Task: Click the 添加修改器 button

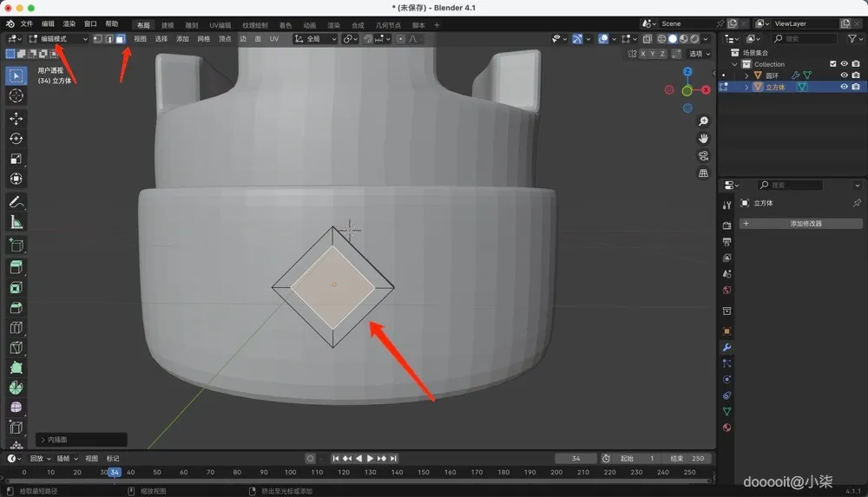Action: (805, 224)
